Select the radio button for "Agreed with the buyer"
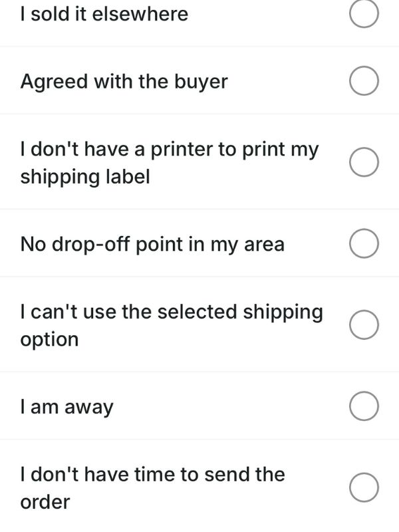Image resolution: width=399 pixels, height=532 pixels. pos(362,81)
